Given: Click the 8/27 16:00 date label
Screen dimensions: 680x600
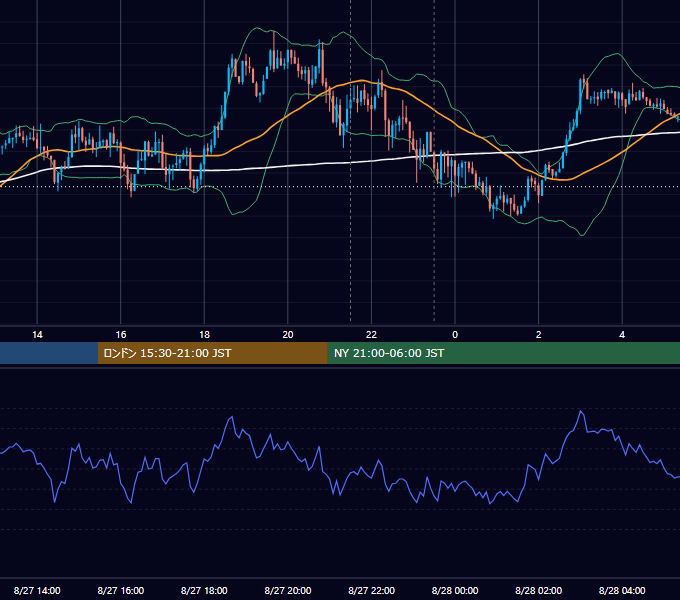Looking at the screenshot, I should [121, 590].
